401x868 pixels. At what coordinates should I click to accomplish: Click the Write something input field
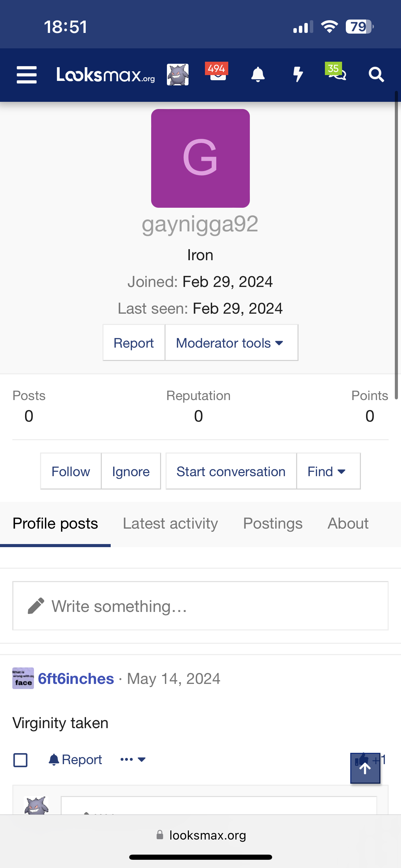(200, 606)
